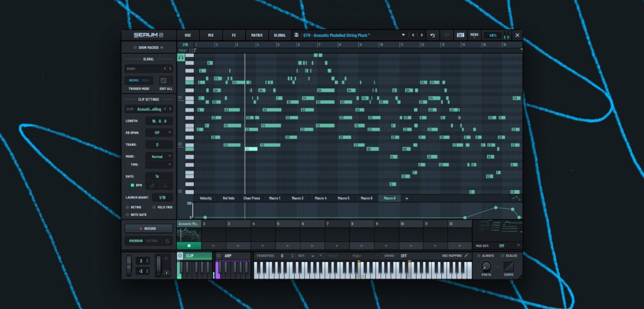Image resolution: width=644 pixels, height=309 pixels.
Task: Open the MODE dropdown showing Normal
Action: (159, 156)
